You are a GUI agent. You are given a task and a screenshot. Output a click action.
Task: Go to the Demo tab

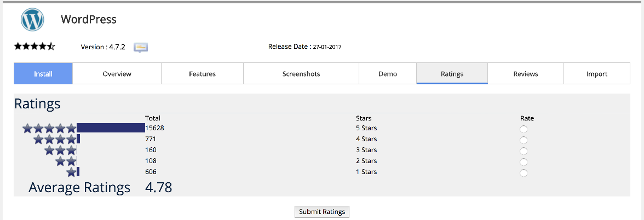(x=388, y=74)
